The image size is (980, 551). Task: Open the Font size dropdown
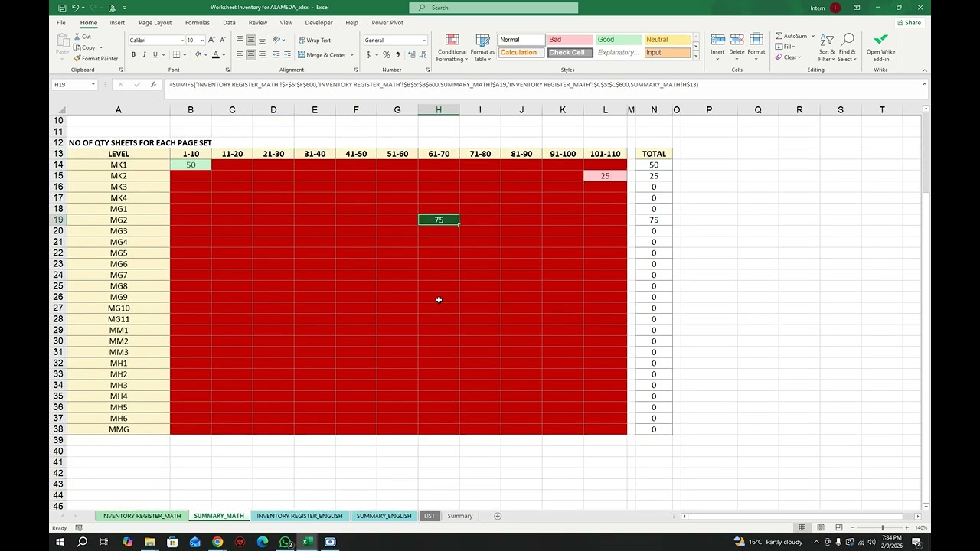(x=202, y=40)
